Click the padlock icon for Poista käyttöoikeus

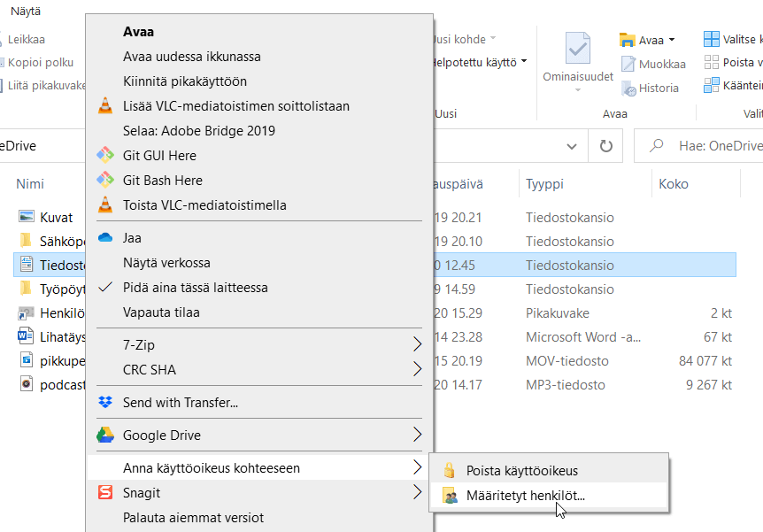point(450,471)
